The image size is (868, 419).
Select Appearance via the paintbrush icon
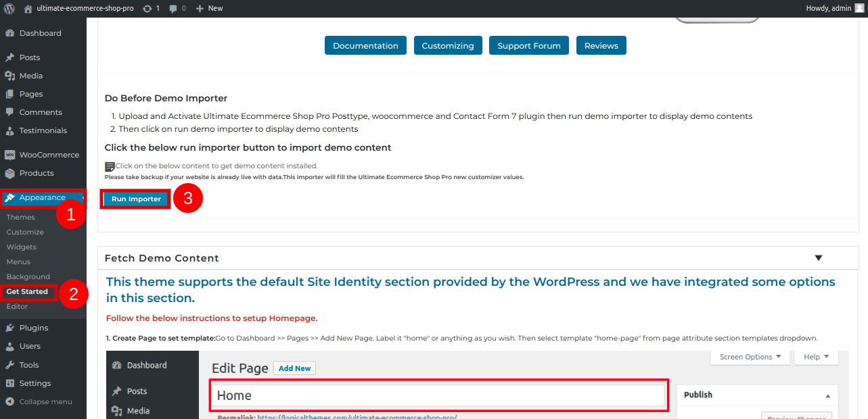(9, 198)
